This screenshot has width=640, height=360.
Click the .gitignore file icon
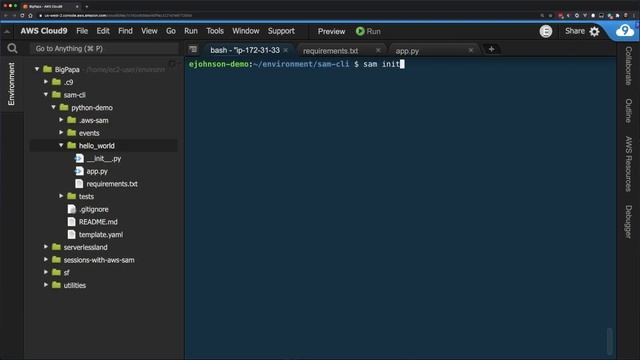(x=71, y=209)
